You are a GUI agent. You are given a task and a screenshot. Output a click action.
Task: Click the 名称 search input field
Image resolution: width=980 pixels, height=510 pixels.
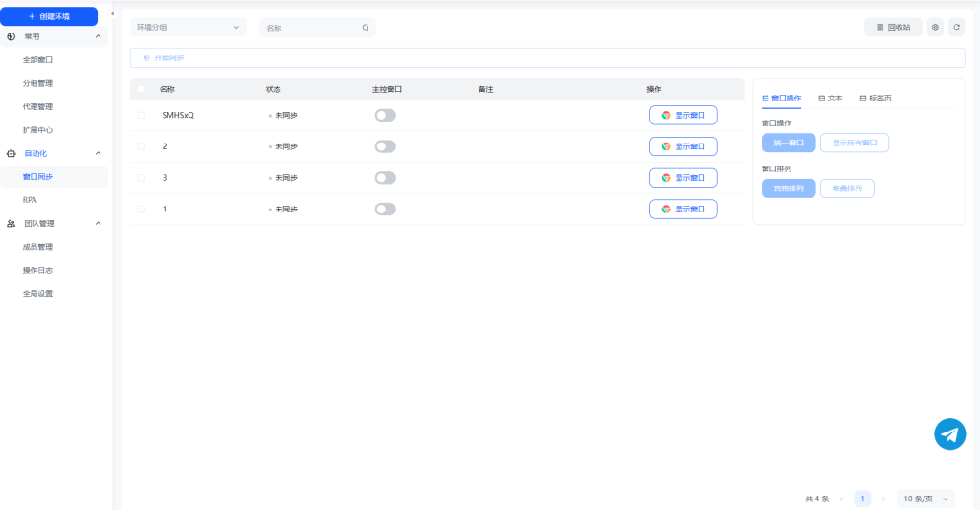click(x=311, y=28)
